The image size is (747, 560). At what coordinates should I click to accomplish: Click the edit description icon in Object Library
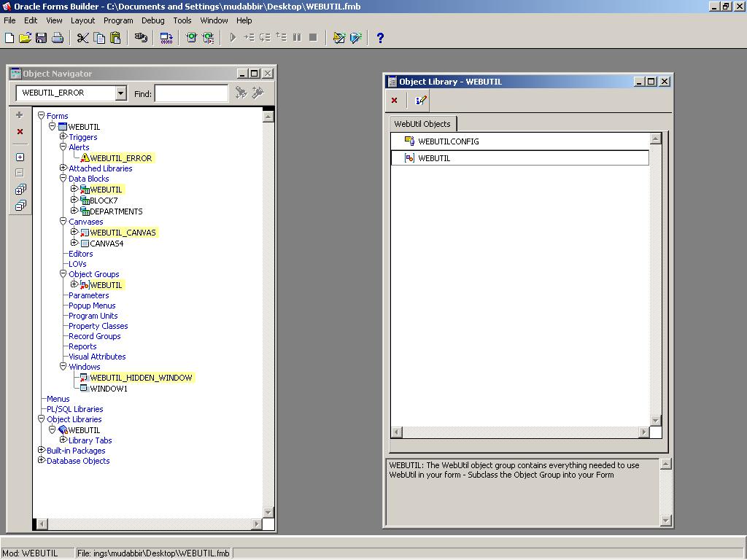pyautogui.click(x=421, y=101)
